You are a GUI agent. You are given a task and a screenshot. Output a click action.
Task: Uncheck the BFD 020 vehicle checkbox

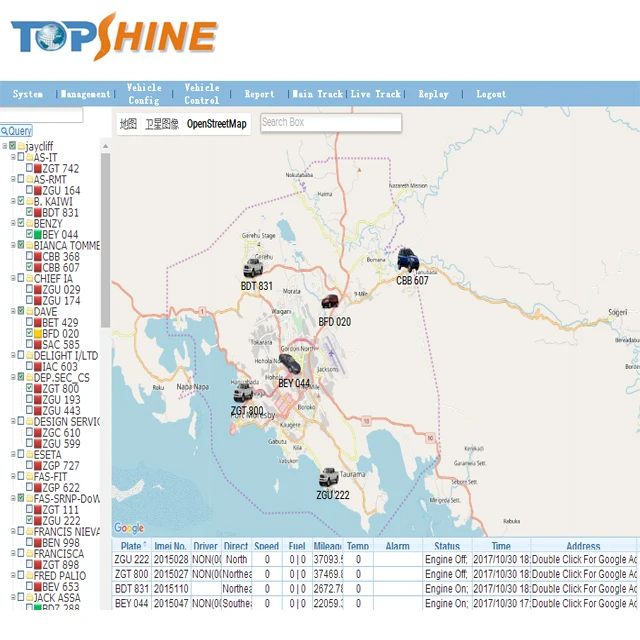29,333
